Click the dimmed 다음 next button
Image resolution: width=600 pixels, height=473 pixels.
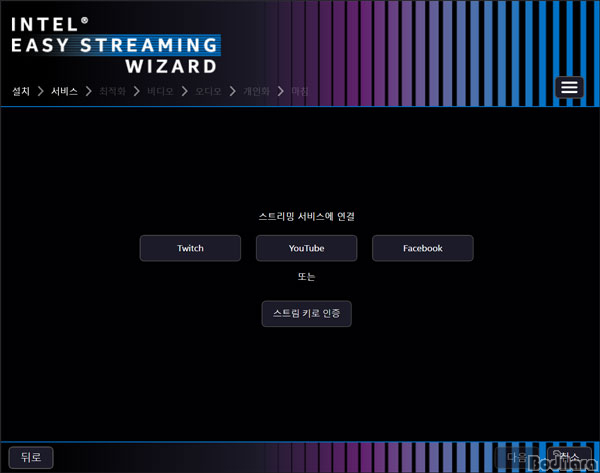coord(517,457)
